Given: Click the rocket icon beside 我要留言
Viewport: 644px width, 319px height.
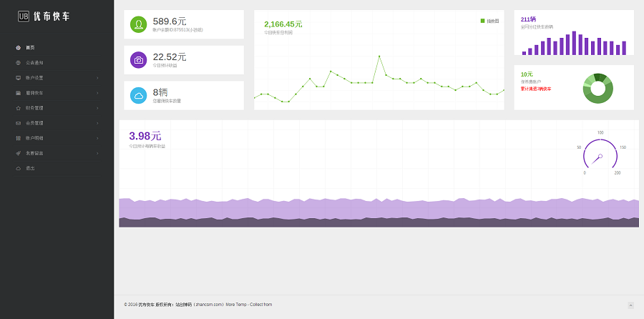Looking at the screenshot, I should click(x=19, y=153).
